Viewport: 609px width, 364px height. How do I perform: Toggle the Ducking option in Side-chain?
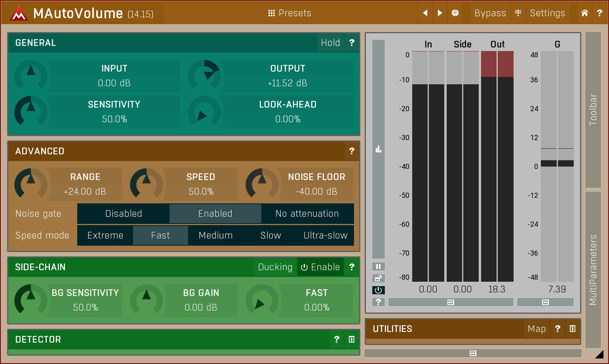275,267
